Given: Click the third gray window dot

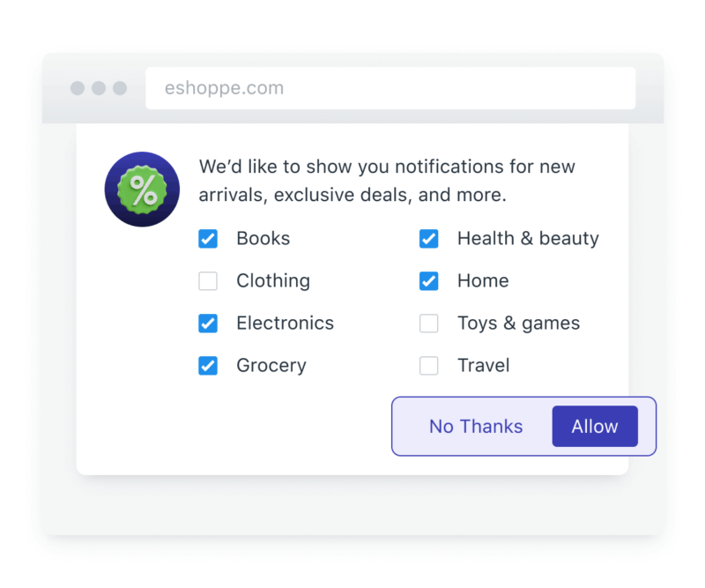Looking at the screenshot, I should (120, 88).
